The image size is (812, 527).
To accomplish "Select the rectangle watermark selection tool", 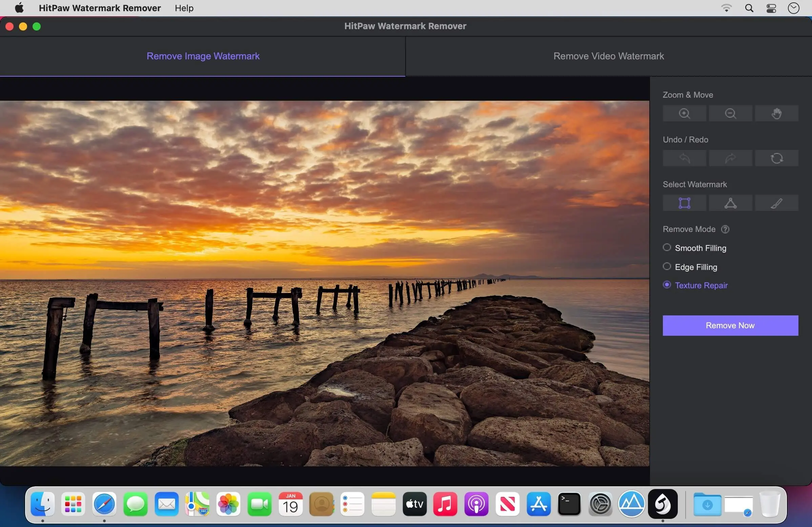I will tap(685, 203).
